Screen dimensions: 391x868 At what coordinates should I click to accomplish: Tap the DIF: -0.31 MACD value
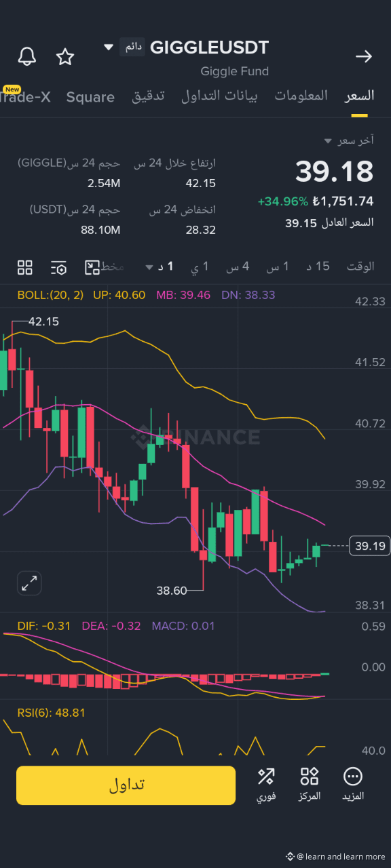44,626
